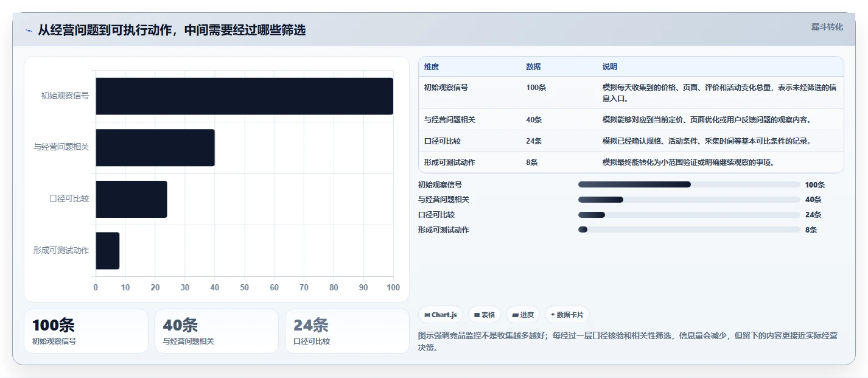Image resolution: width=868 pixels, height=378 pixels.
Task: Click the 维度 column header
Action: click(x=432, y=66)
